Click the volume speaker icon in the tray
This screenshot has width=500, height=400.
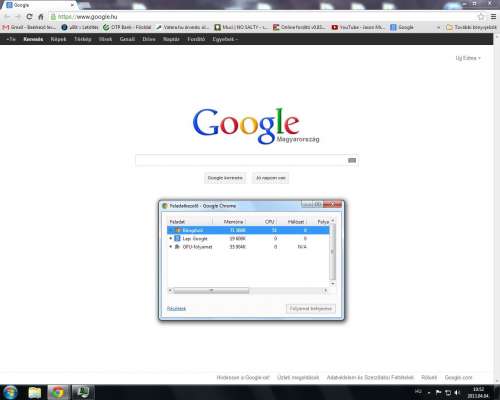[457, 392]
